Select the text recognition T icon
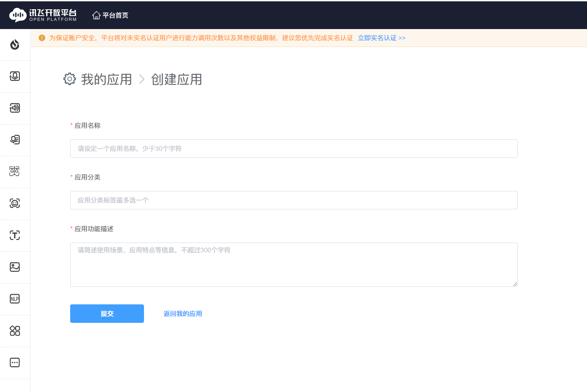 (x=15, y=235)
